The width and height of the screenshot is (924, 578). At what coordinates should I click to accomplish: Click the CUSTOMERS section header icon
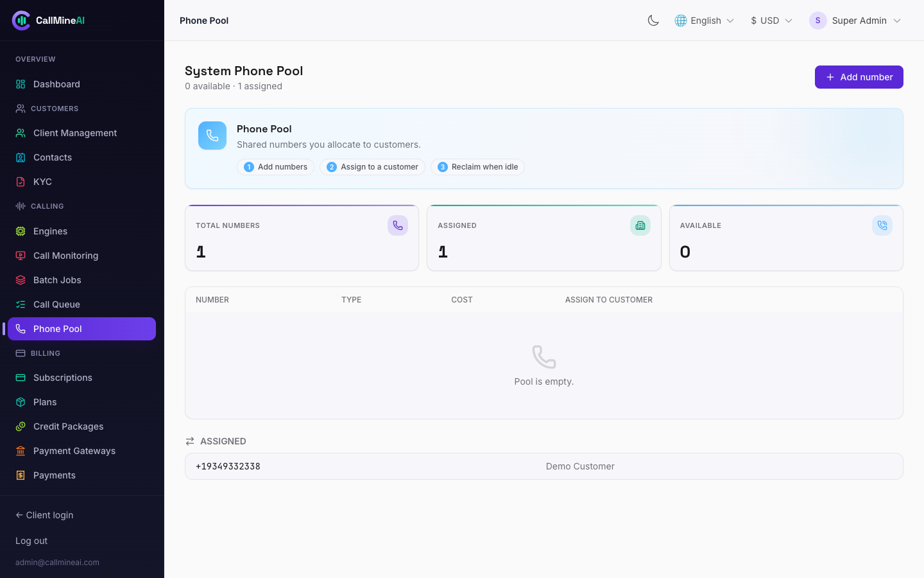point(21,109)
